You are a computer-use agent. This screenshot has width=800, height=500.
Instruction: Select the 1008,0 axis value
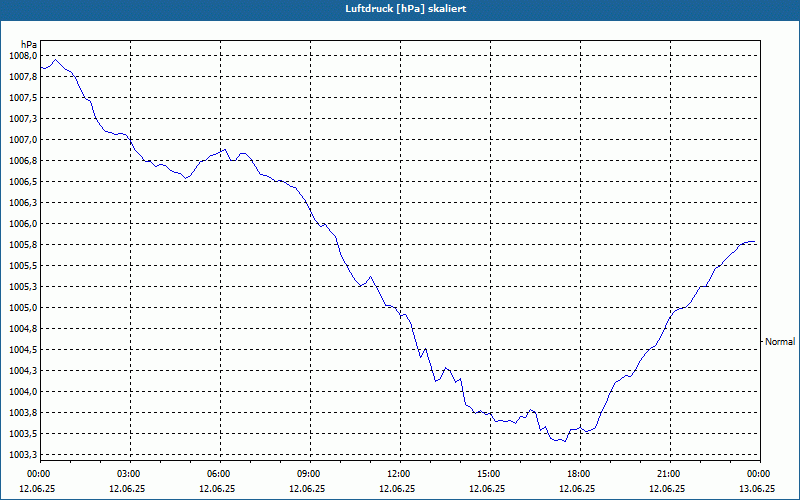[x=23, y=56]
